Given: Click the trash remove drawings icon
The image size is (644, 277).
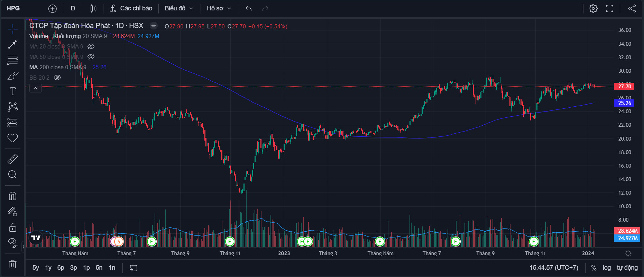Looking at the screenshot, I should click(x=12, y=264).
